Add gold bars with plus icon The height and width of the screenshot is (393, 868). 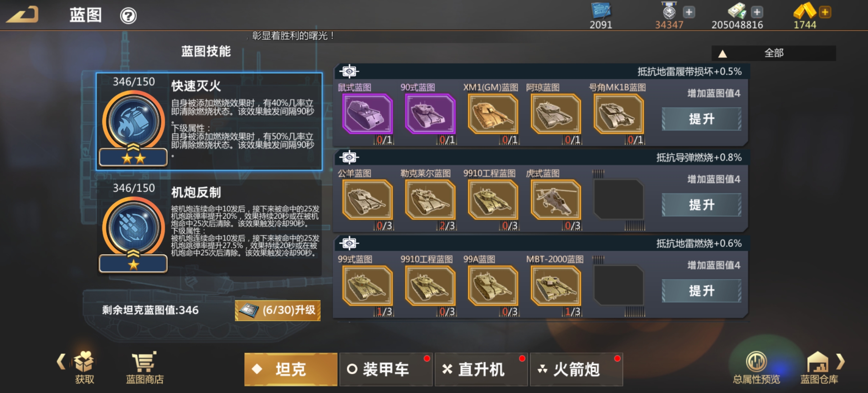[x=825, y=12]
